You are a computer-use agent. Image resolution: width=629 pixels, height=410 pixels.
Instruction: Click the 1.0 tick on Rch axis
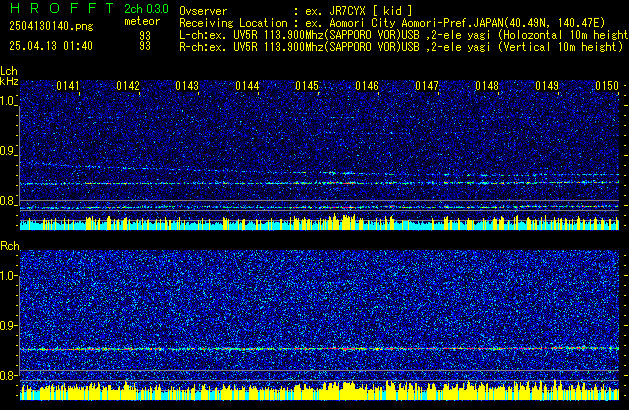[x=8, y=276]
